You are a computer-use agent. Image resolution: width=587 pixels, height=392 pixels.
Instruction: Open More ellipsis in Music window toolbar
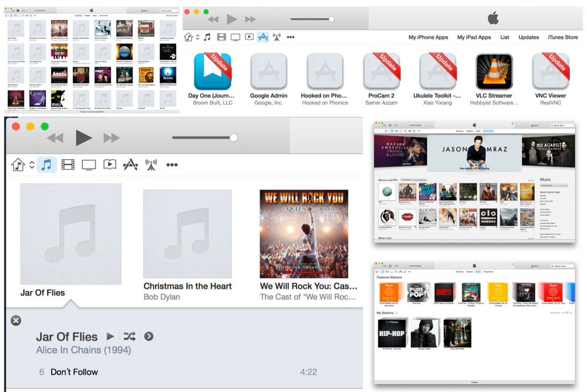(x=172, y=165)
